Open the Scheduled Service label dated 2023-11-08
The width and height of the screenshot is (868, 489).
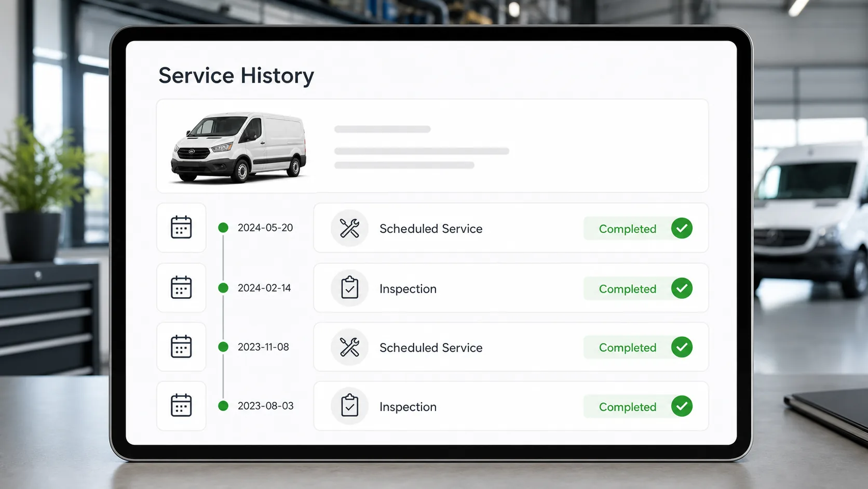(x=431, y=348)
